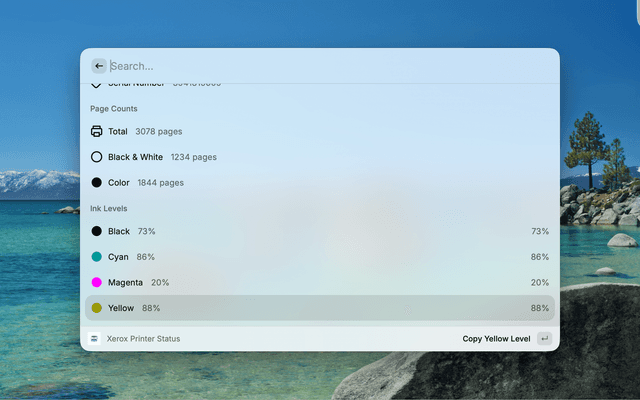
Task: Click the yellow ink color dot
Action: pyautogui.click(x=97, y=308)
